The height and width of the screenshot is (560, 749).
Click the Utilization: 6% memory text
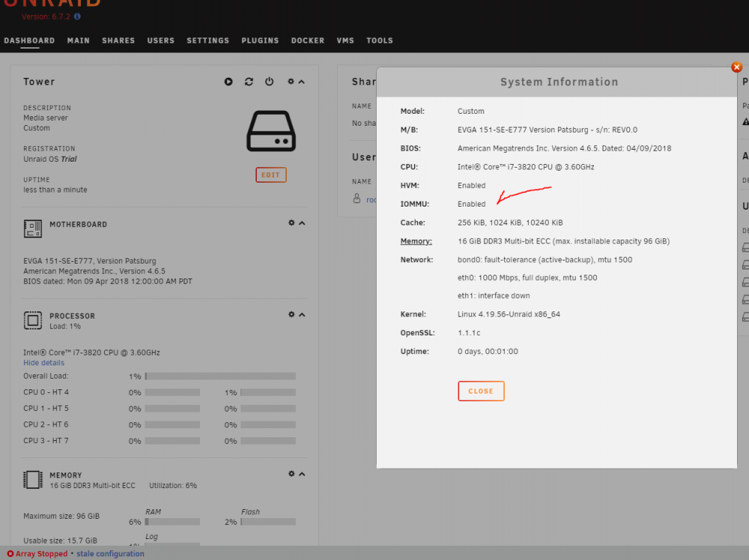pos(173,486)
